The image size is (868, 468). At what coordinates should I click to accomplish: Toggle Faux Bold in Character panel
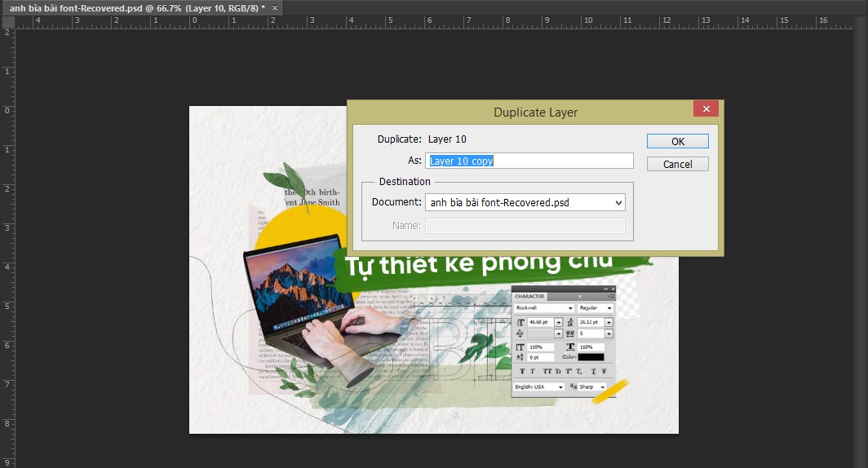[x=522, y=372]
